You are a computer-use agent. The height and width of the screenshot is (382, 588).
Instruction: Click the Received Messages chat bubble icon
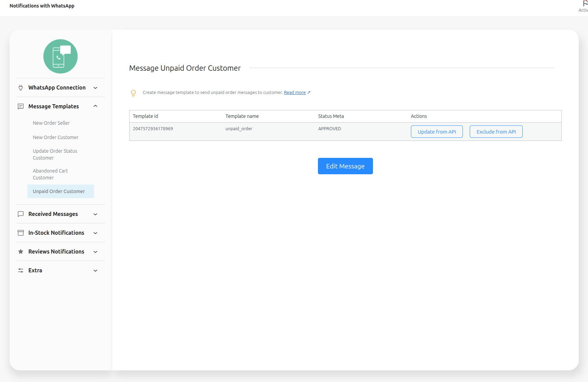[21, 214]
